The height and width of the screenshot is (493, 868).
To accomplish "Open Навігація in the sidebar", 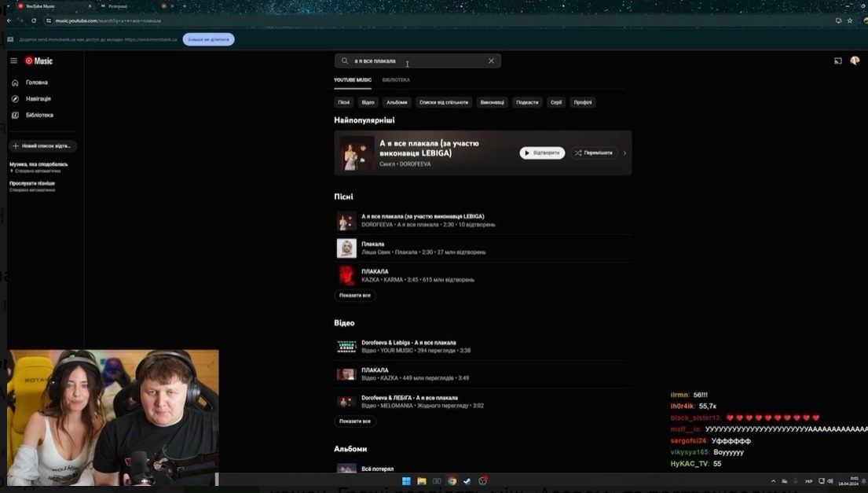I will tap(38, 99).
